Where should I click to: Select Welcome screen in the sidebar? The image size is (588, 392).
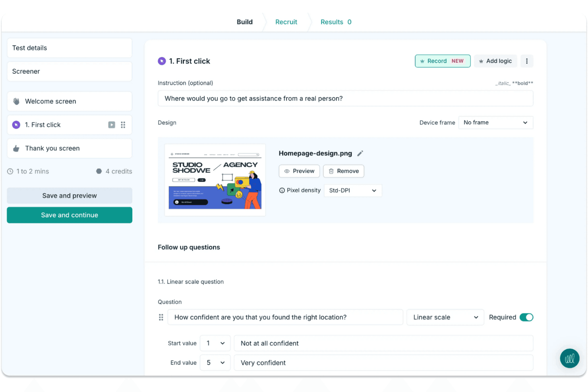point(70,101)
